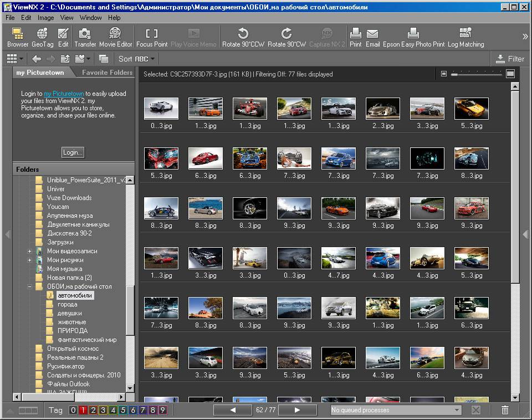
Task: Delete using the trash can icon
Action: point(505,410)
